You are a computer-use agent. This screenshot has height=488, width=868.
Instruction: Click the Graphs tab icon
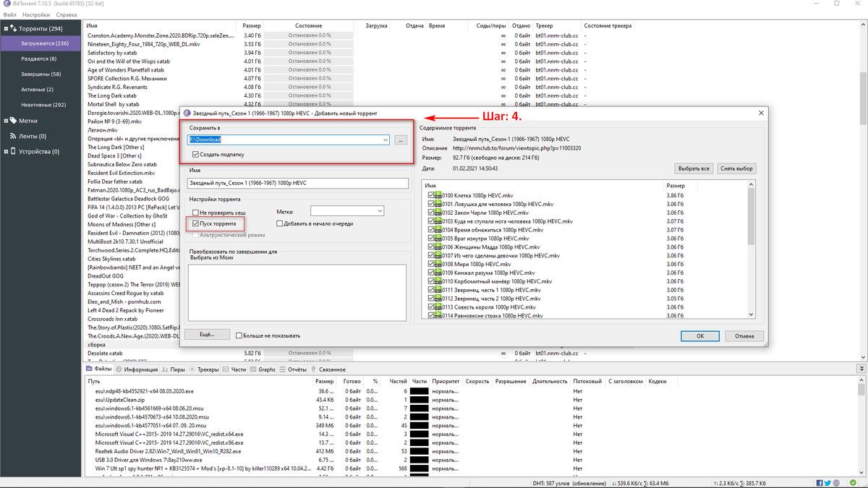pos(253,369)
